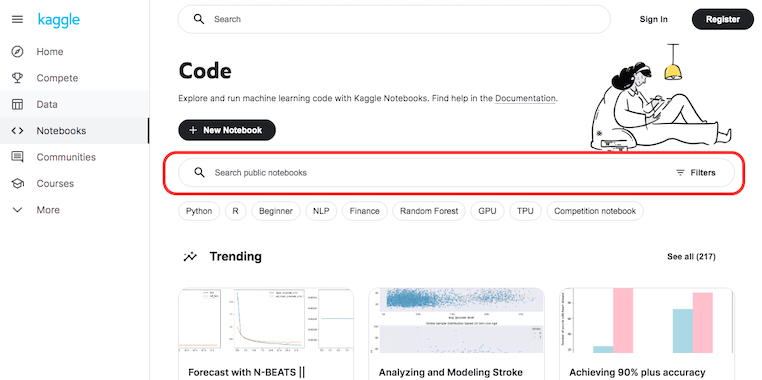Viewport: 762px width, 380px height.
Task: Click Forecast with N-BEATS title
Action: point(246,373)
